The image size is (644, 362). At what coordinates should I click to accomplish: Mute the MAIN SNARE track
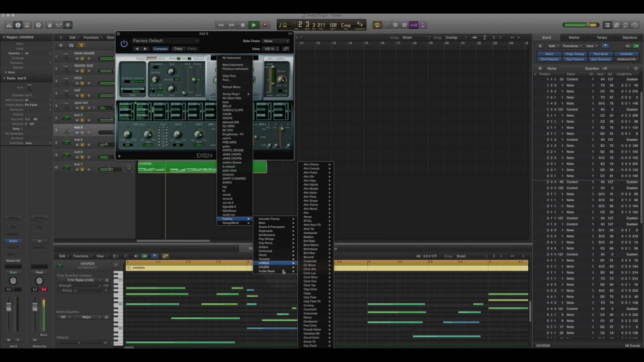point(77,59)
